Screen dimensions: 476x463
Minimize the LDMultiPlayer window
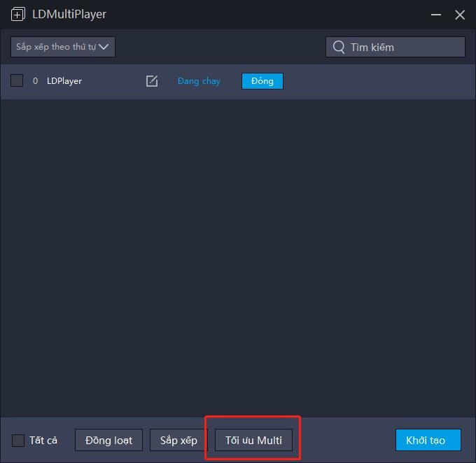click(x=437, y=15)
